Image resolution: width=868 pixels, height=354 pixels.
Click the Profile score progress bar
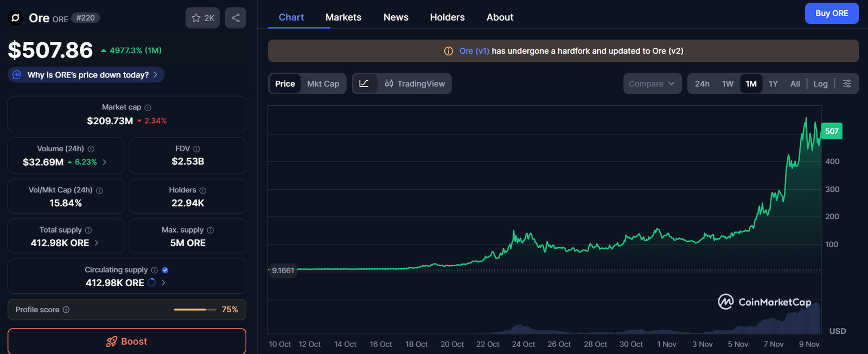click(195, 310)
